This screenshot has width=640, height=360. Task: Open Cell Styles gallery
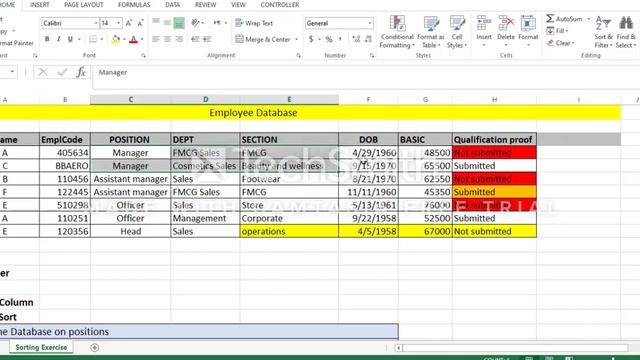pyautogui.click(x=457, y=32)
